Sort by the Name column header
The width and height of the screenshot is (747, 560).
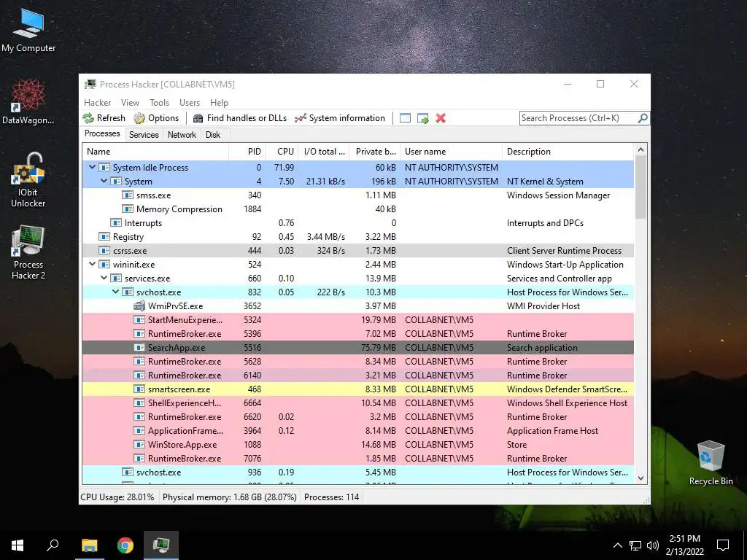click(155, 152)
